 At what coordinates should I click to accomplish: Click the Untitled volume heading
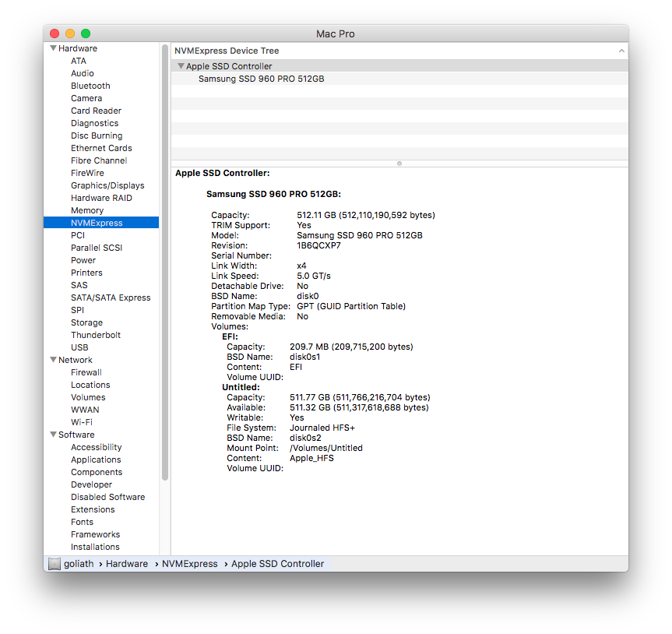241,386
